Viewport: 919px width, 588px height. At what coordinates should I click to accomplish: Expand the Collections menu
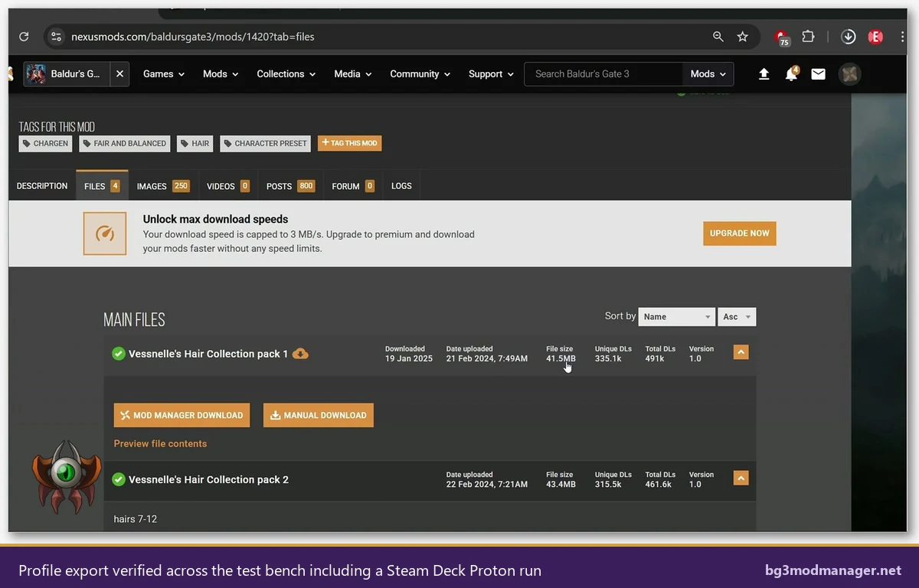tap(286, 74)
